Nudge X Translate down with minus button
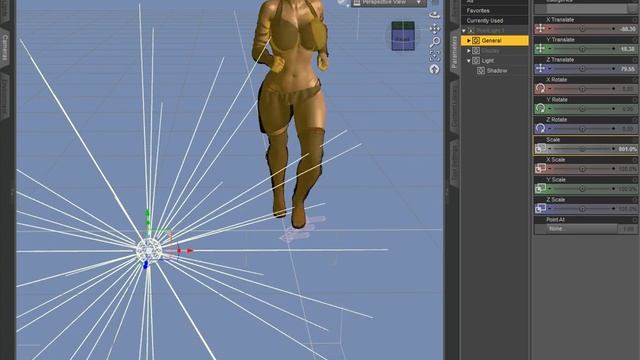This screenshot has height=360, width=640. pyautogui.click(x=549, y=29)
